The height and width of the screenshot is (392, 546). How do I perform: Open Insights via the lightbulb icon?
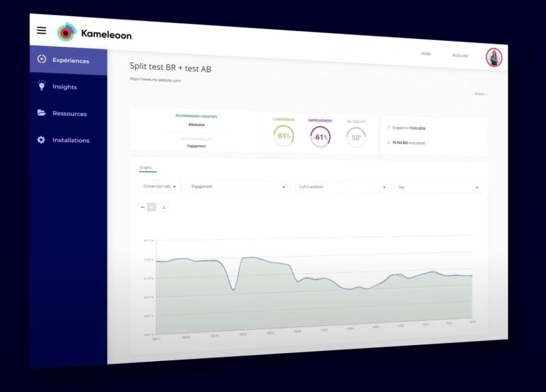click(42, 85)
